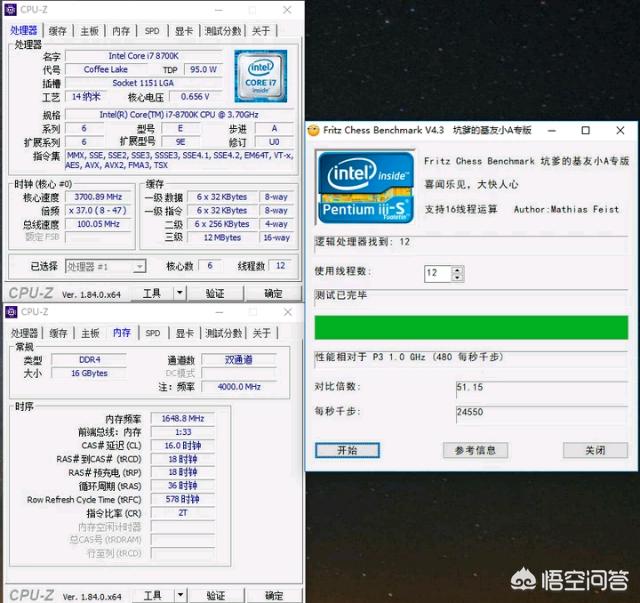Image resolution: width=640 pixels, height=603 pixels.
Task: Click the Intel Core i7 logo badge
Action: tap(260, 76)
